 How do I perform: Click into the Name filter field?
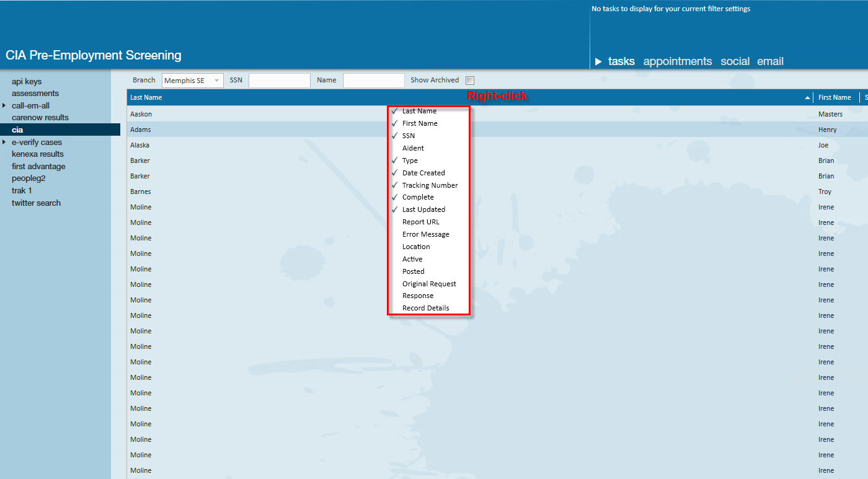click(374, 81)
